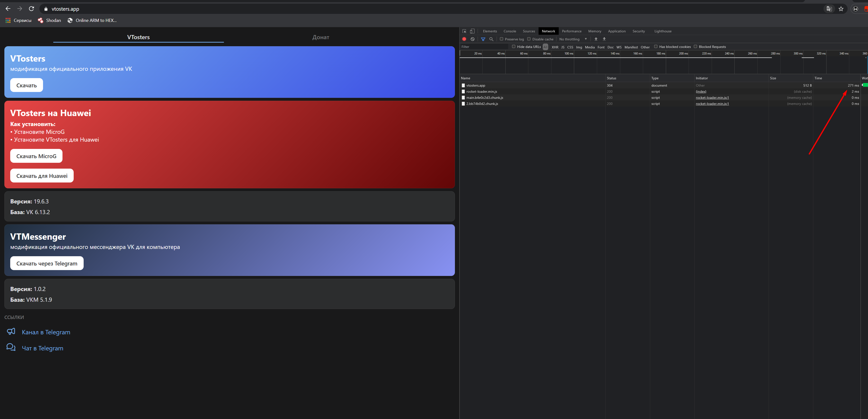868x419 pixels.
Task: Click the Telegram chat bubbles icon
Action: pyautogui.click(x=11, y=347)
